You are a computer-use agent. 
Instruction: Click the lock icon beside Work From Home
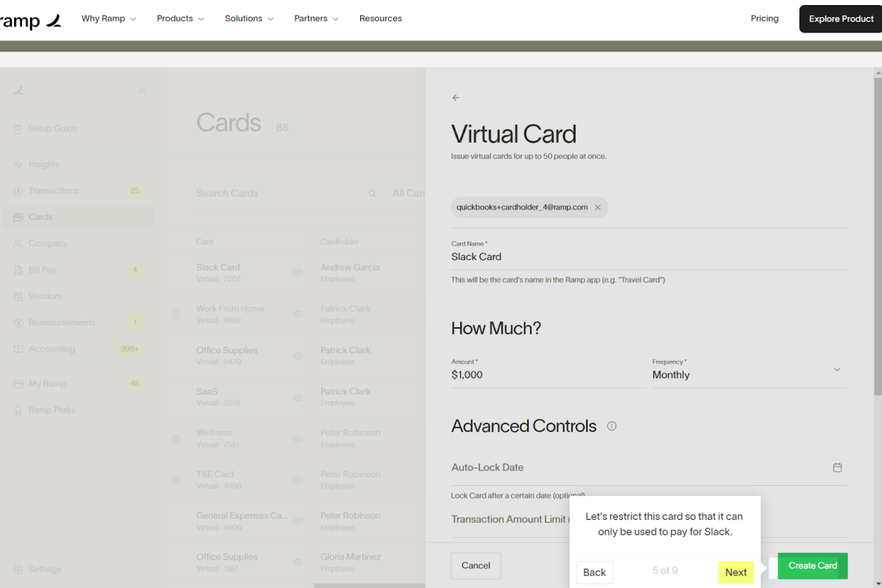tap(176, 314)
